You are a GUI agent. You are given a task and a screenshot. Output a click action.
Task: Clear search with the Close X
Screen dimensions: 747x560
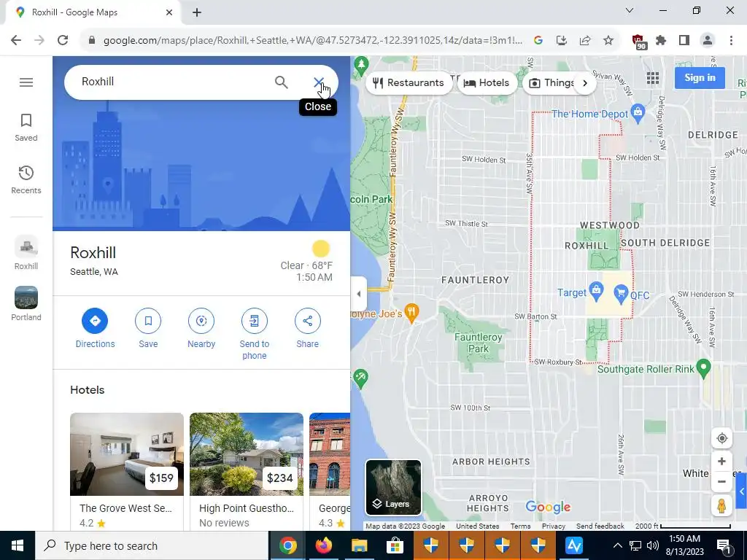click(318, 82)
